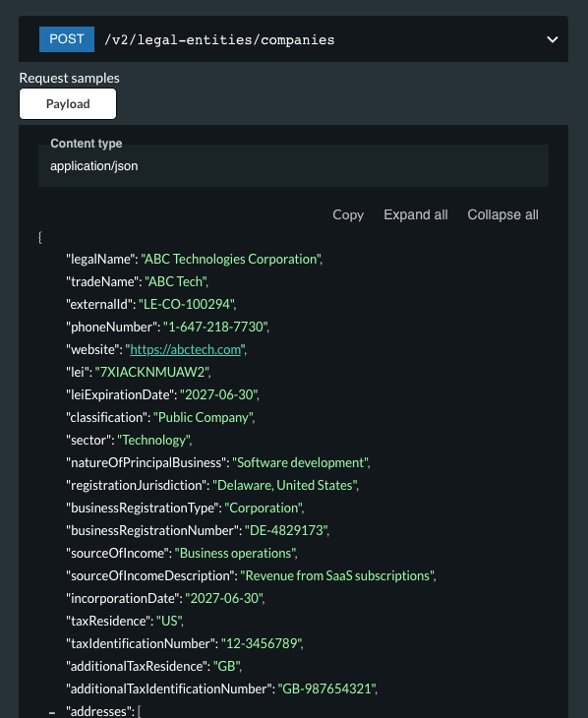Click the "DE-4829173" registration number value

click(287, 530)
